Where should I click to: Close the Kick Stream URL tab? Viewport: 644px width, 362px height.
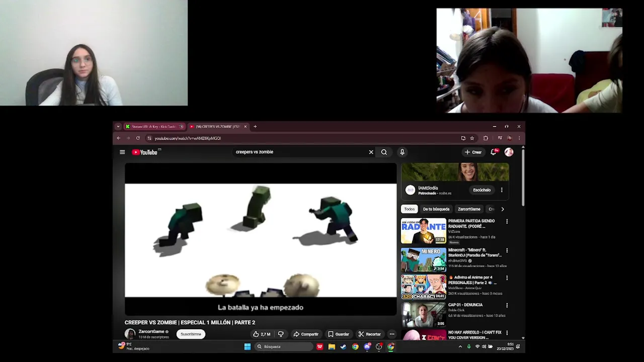tap(181, 127)
